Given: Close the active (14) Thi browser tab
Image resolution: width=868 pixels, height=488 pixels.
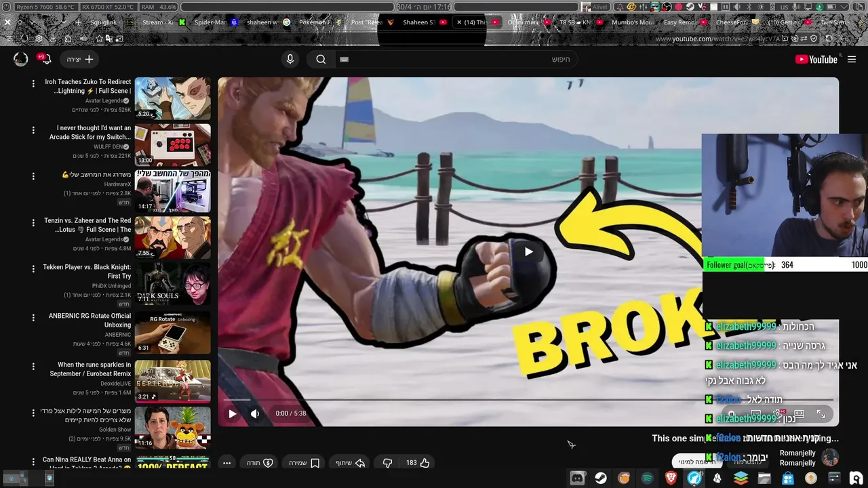Looking at the screenshot, I should click(x=459, y=22).
